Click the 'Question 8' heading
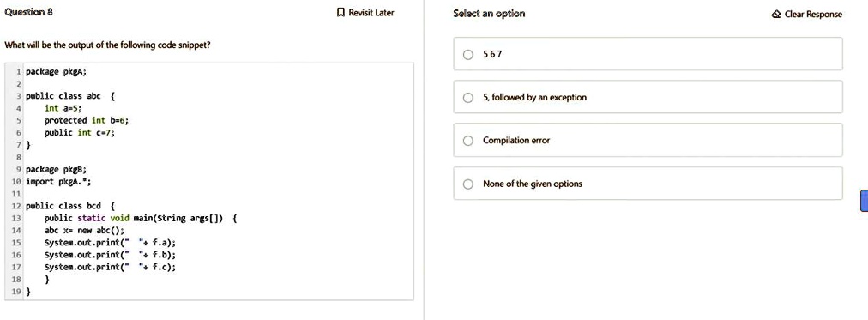 click(29, 12)
